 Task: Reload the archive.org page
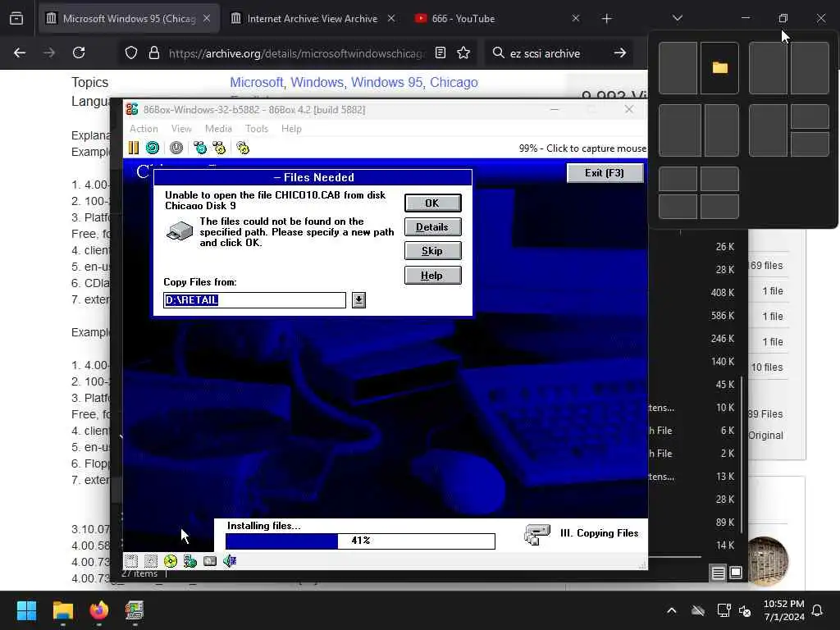[x=79, y=52]
